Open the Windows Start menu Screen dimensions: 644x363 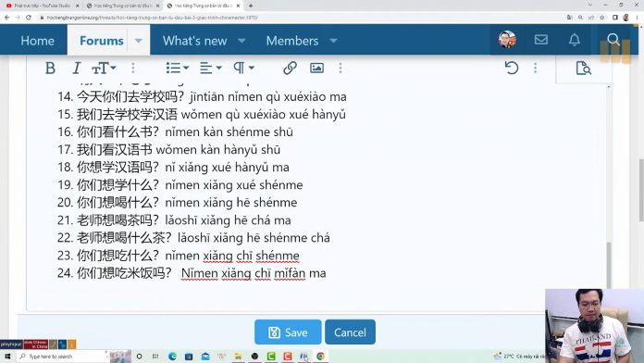pyautogui.click(x=7, y=356)
